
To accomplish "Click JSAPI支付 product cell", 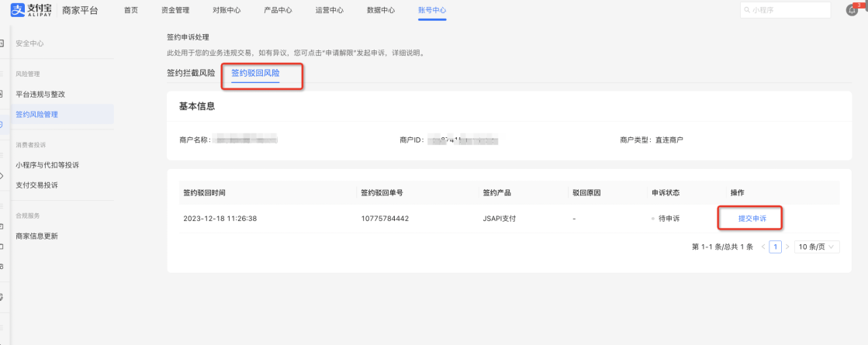I will click(500, 219).
